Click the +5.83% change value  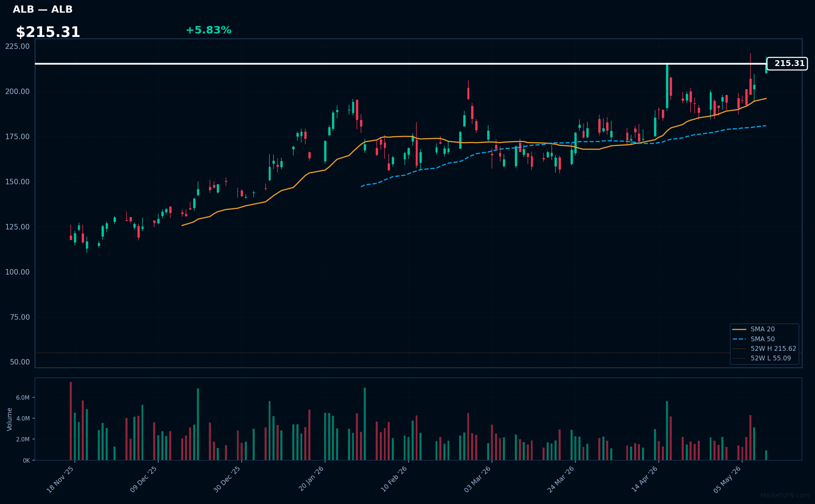coord(209,30)
